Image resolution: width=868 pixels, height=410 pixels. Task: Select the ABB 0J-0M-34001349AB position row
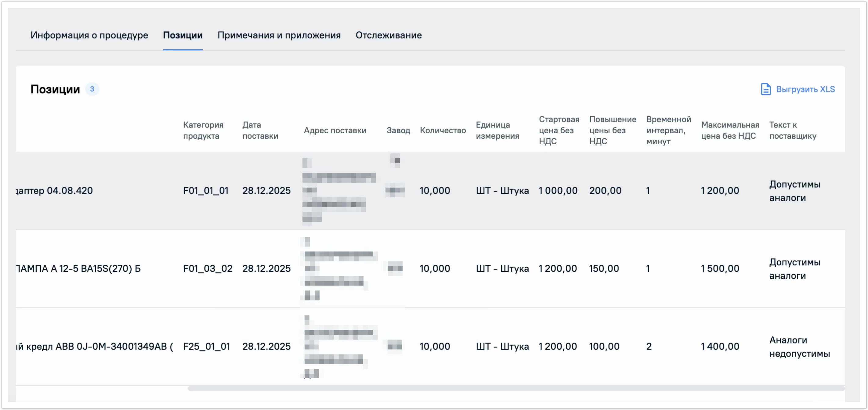tap(94, 346)
